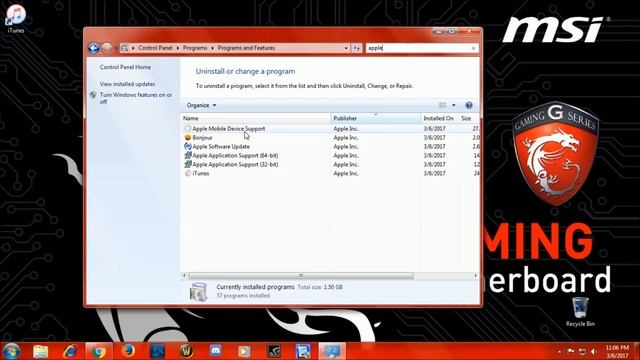The height and width of the screenshot is (360, 640).
Task: Select Apple Mobile Device Support row
Action: [x=330, y=129]
